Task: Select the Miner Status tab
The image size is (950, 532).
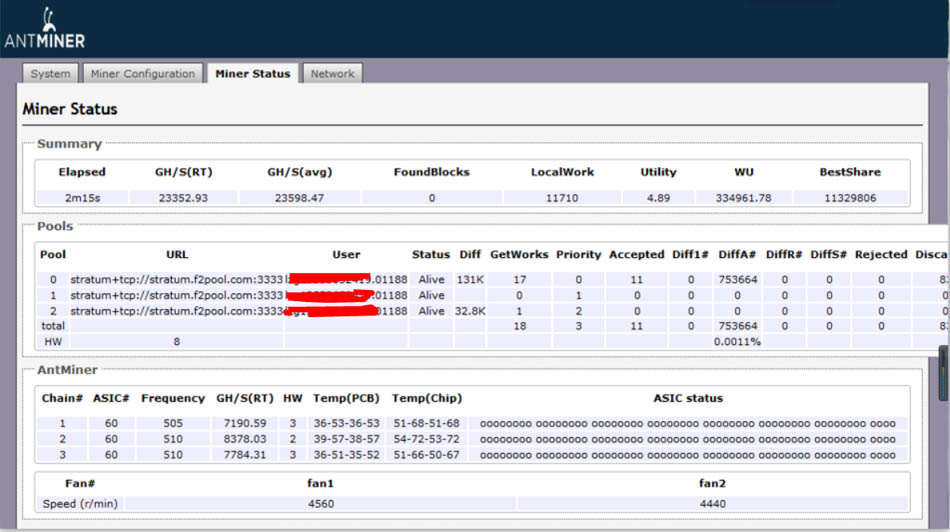Action: (252, 74)
